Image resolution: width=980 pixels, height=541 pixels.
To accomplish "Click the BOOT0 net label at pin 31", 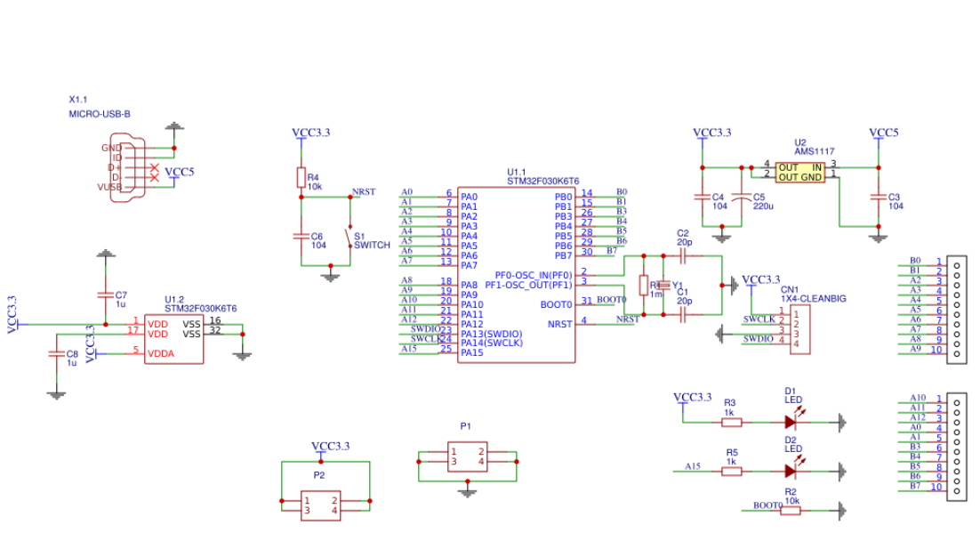I will pos(611,300).
